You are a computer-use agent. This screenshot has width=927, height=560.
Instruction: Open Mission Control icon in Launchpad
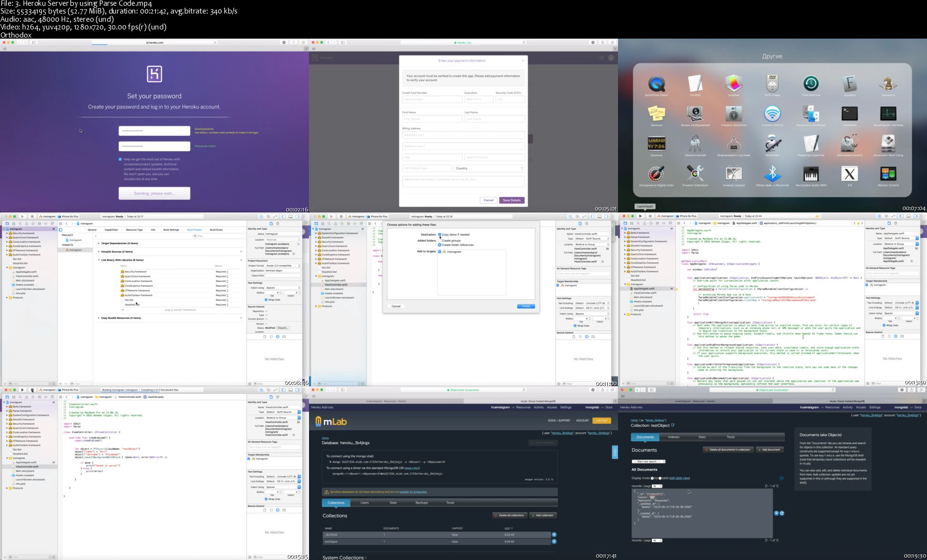[888, 174]
